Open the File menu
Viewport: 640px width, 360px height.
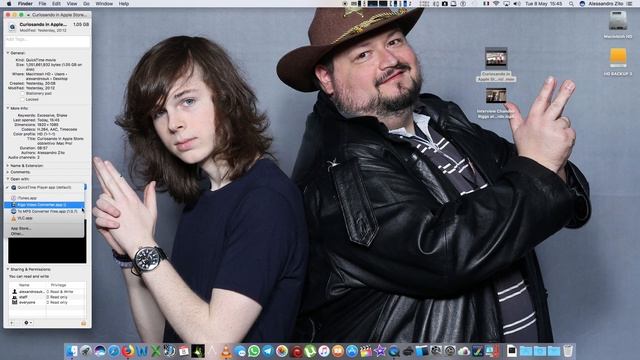coord(42,4)
